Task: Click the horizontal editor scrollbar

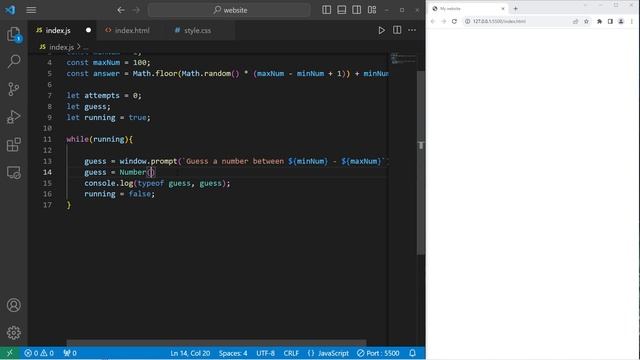Action: pyautogui.click(x=216, y=343)
